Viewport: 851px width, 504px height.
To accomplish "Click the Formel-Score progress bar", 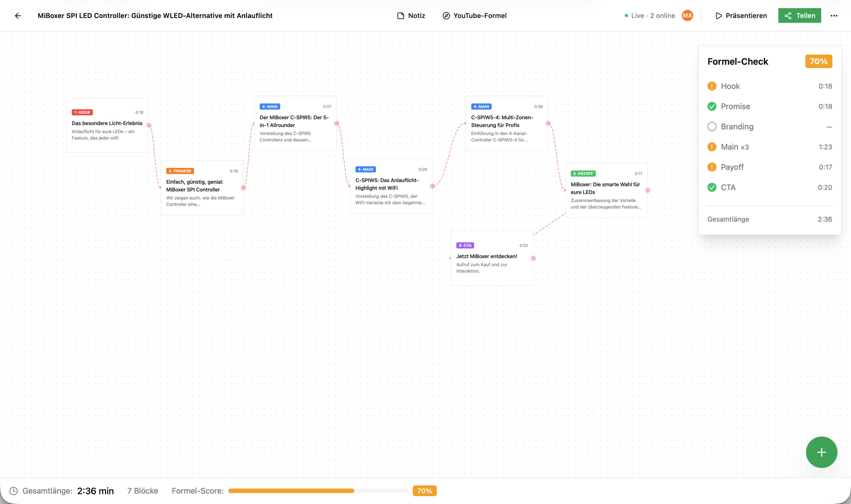I will tap(318, 491).
